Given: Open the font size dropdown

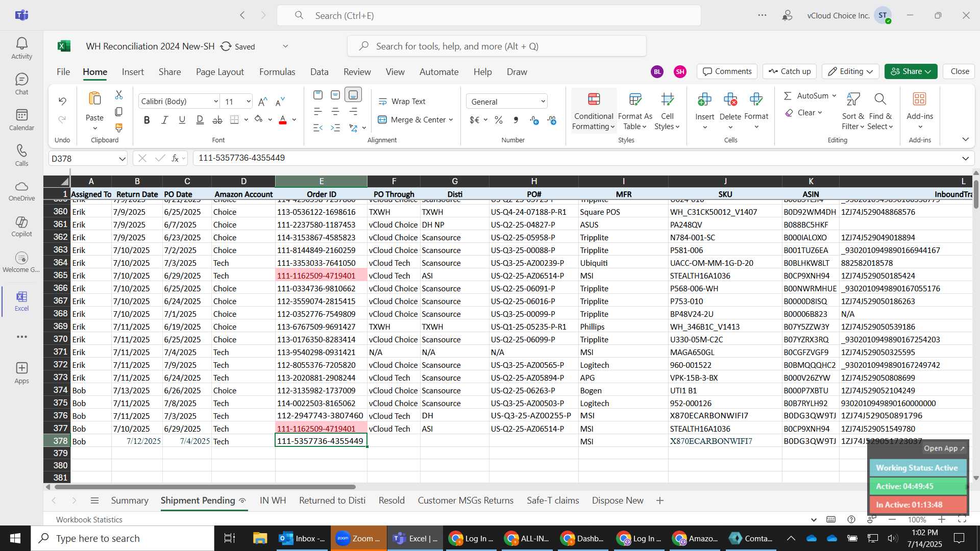Looking at the screenshot, I should point(249,102).
